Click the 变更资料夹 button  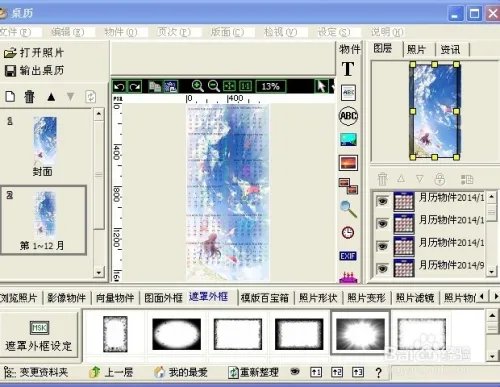point(36,372)
